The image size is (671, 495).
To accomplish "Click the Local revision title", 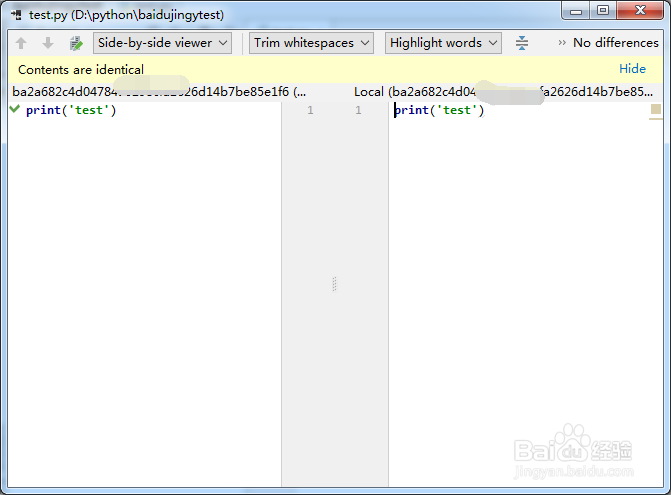I will (503, 92).
